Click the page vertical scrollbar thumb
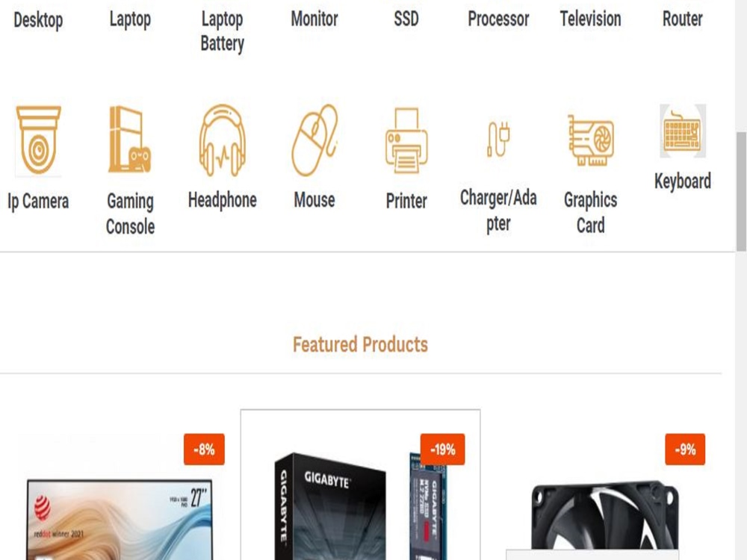 tap(741, 191)
